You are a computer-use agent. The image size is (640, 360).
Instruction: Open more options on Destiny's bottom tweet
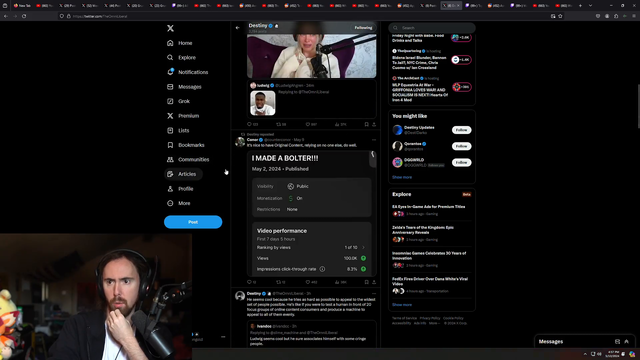(374, 293)
